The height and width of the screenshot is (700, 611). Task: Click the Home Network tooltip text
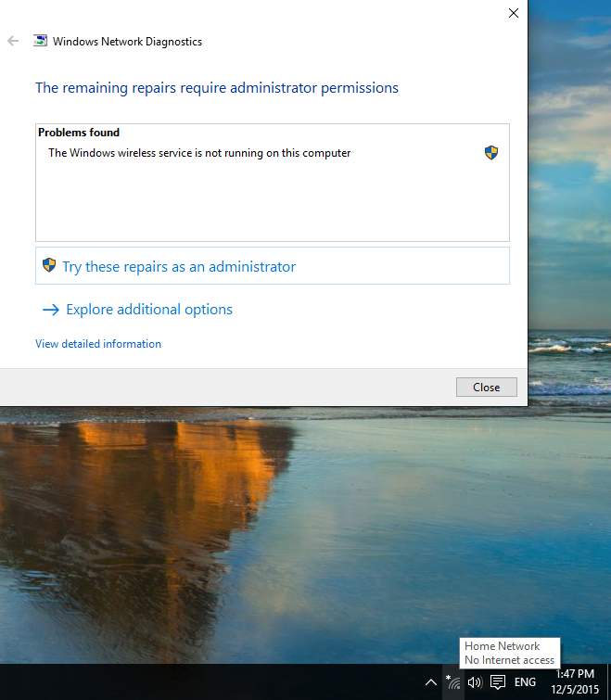click(503, 646)
